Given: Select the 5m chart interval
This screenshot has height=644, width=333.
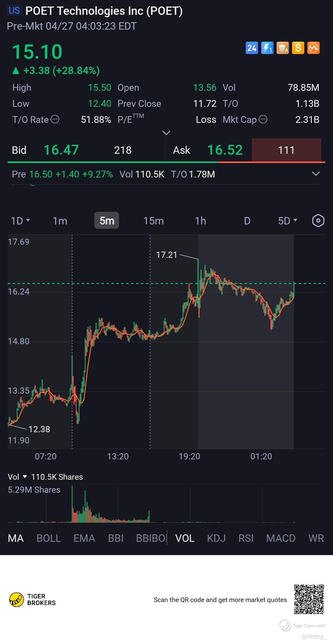Looking at the screenshot, I should [107, 221].
